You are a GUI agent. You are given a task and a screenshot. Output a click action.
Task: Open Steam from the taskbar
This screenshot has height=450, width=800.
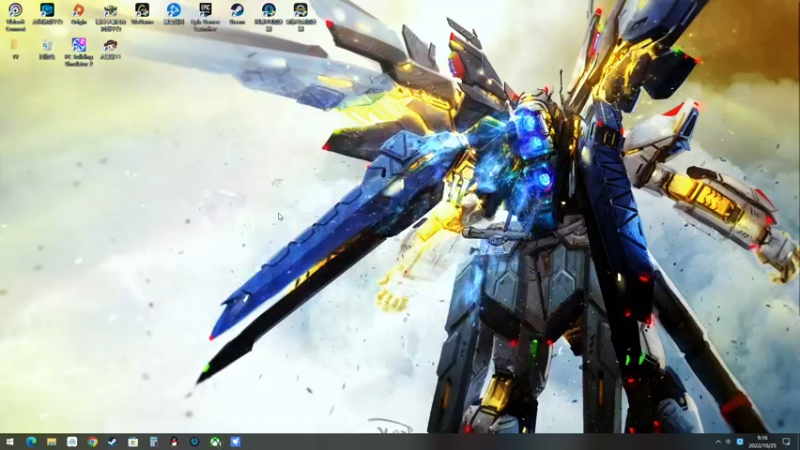pyautogui.click(x=112, y=442)
